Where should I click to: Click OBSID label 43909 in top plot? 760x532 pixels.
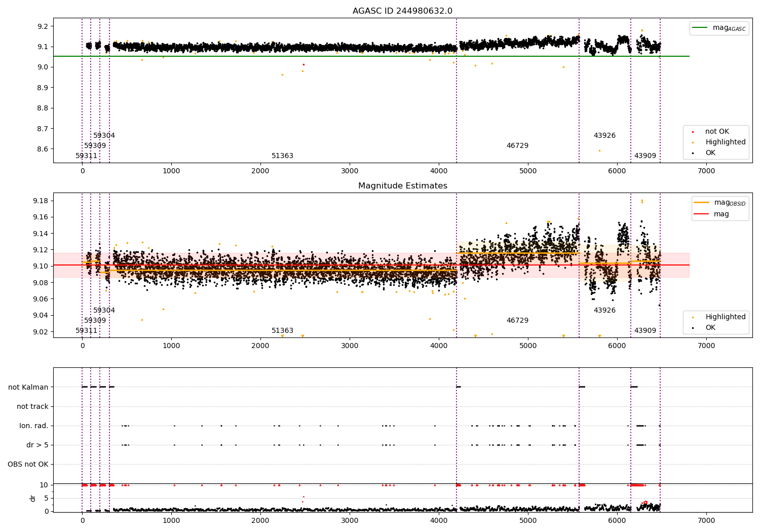pyautogui.click(x=645, y=156)
